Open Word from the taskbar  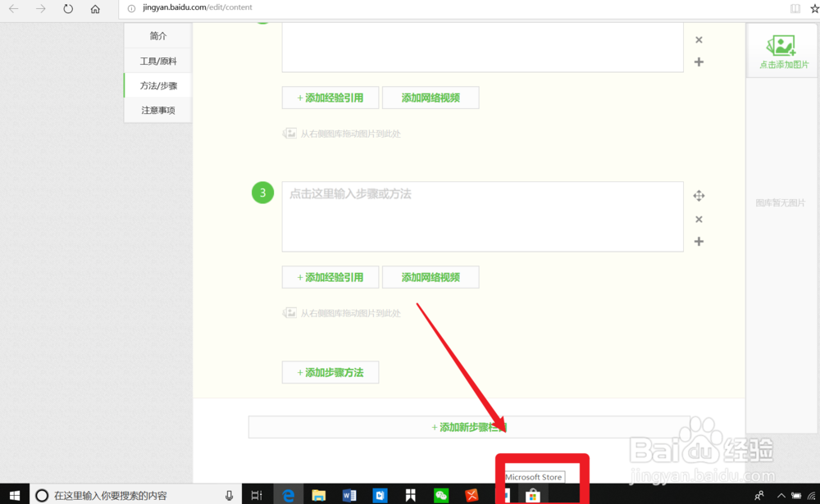[x=348, y=495]
